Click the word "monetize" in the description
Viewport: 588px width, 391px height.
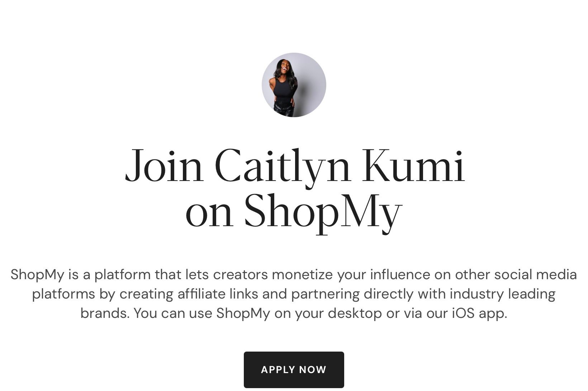(x=302, y=275)
